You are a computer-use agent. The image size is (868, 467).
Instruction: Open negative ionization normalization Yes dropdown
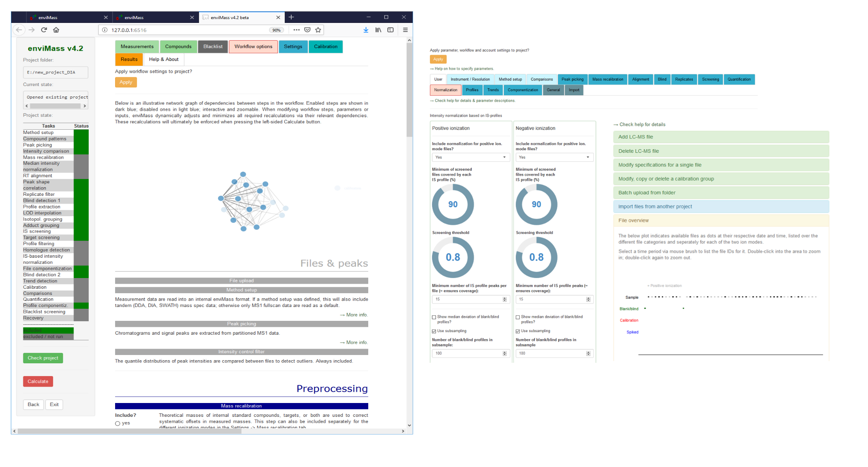pyautogui.click(x=554, y=157)
